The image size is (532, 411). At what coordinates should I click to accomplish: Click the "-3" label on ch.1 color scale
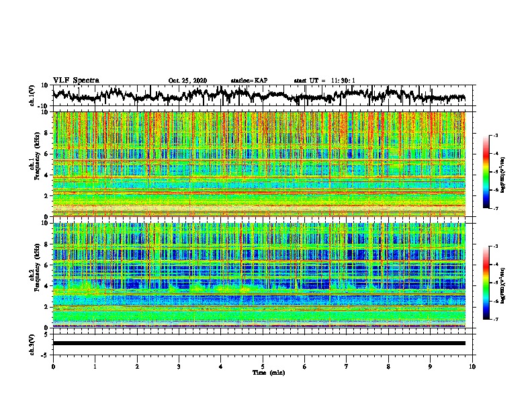point(495,135)
